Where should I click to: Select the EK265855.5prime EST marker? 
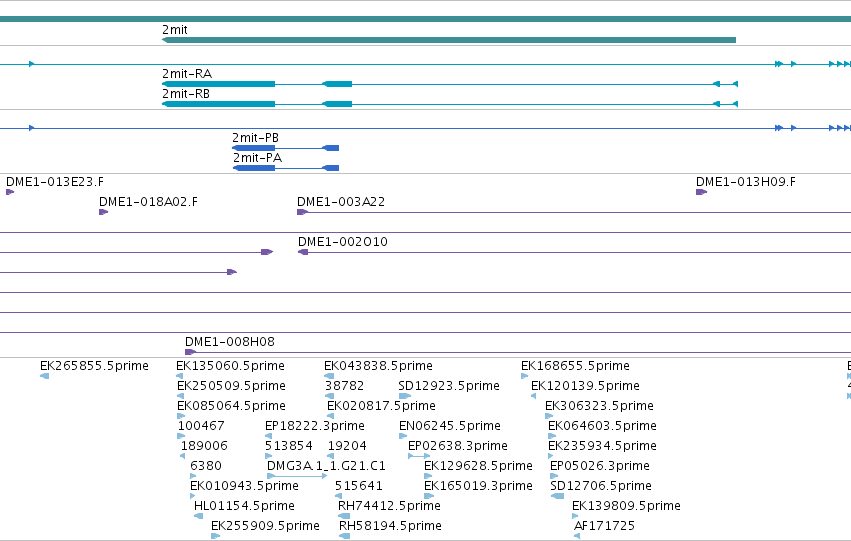coord(45,376)
